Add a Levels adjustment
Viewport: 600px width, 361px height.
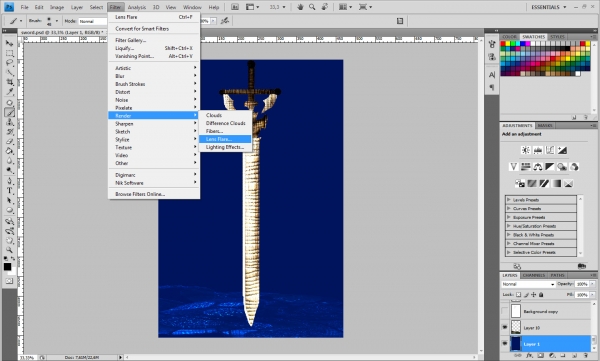coord(538,150)
